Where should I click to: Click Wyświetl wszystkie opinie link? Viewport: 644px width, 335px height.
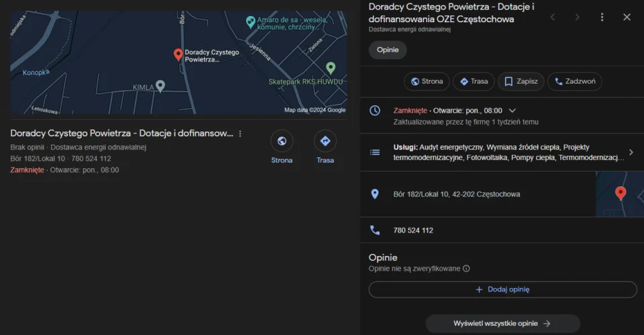tap(502, 324)
